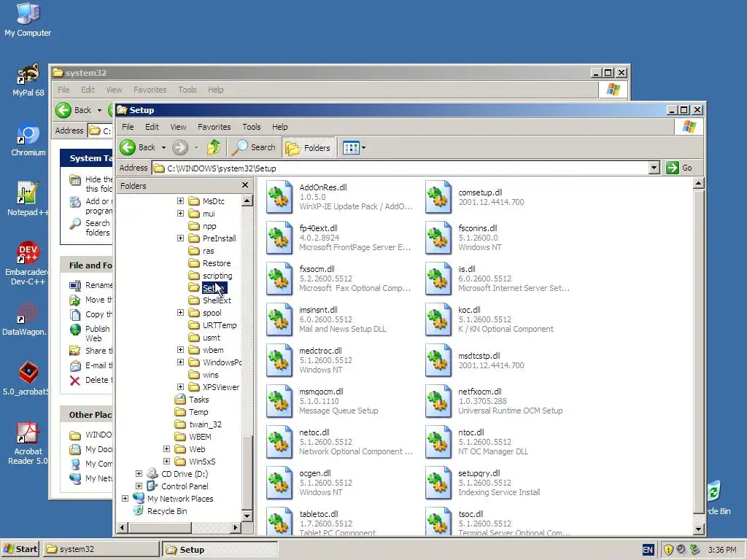Click Back button in system32 window
The height and width of the screenshot is (560, 747).
click(x=74, y=110)
